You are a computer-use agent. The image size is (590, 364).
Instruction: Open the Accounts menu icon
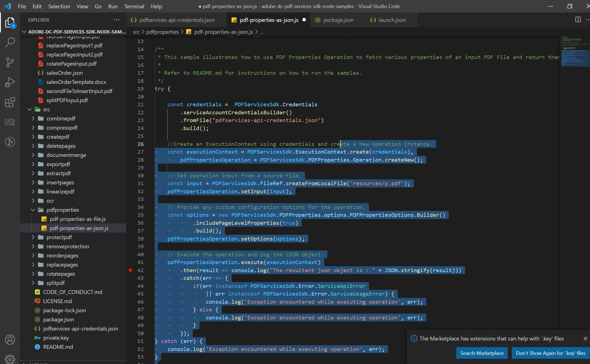point(10,340)
